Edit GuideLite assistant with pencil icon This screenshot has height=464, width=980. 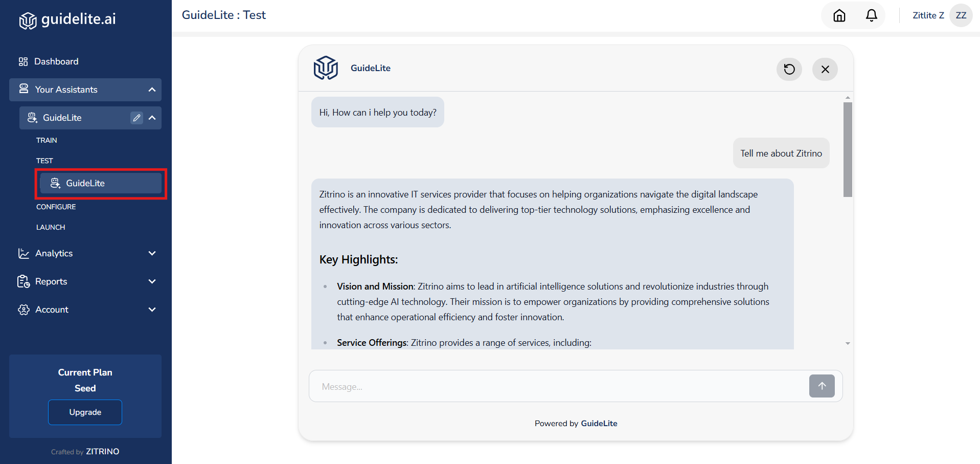coord(136,118)
